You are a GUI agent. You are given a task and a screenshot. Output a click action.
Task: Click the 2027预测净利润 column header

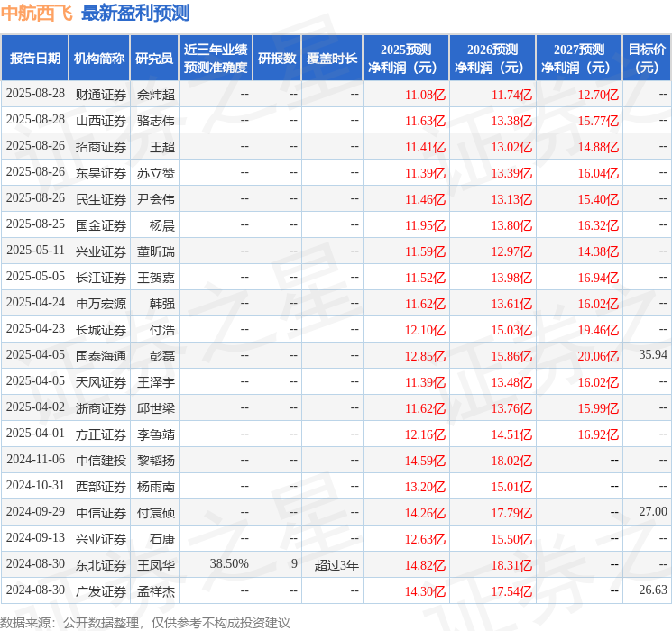click(579, 59)
